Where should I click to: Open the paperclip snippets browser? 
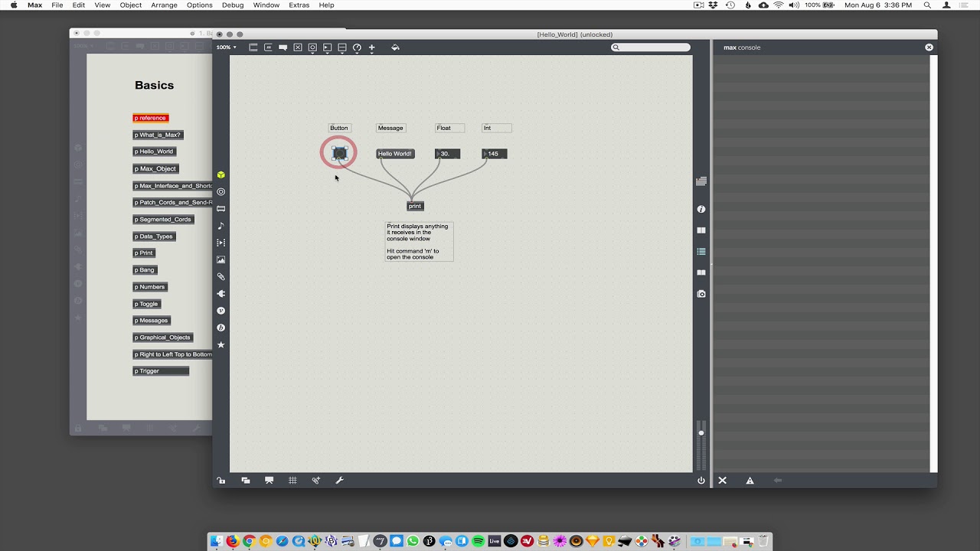(x=221, y=276)
